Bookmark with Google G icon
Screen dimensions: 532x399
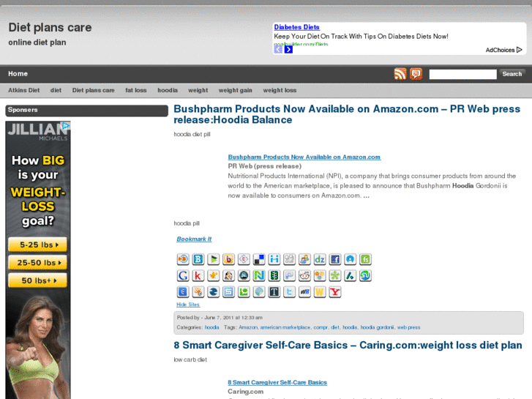[183, 275]
